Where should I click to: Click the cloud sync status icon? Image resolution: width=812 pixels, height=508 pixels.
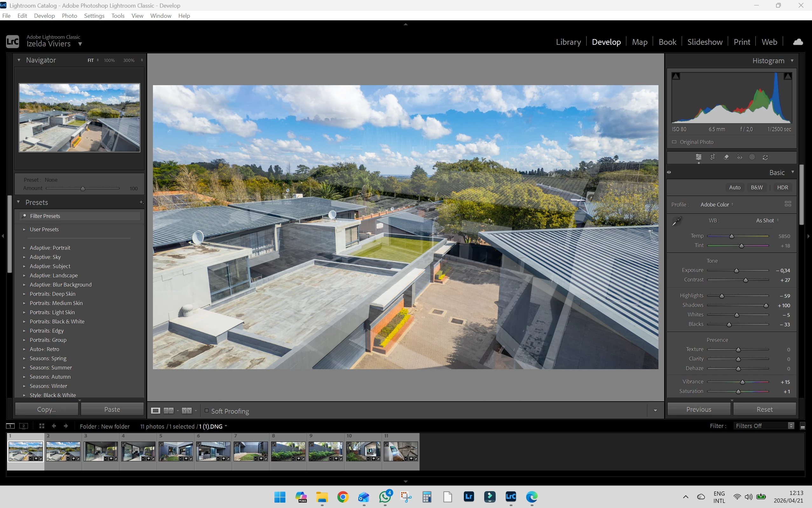pyautogui.click(x=798, y=42)
